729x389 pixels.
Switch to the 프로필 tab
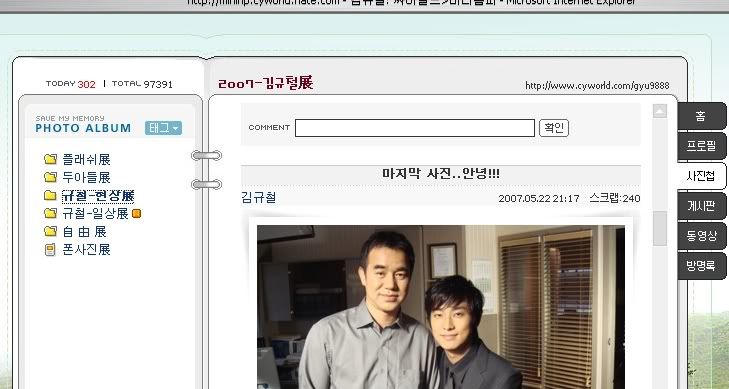point(701,146)
